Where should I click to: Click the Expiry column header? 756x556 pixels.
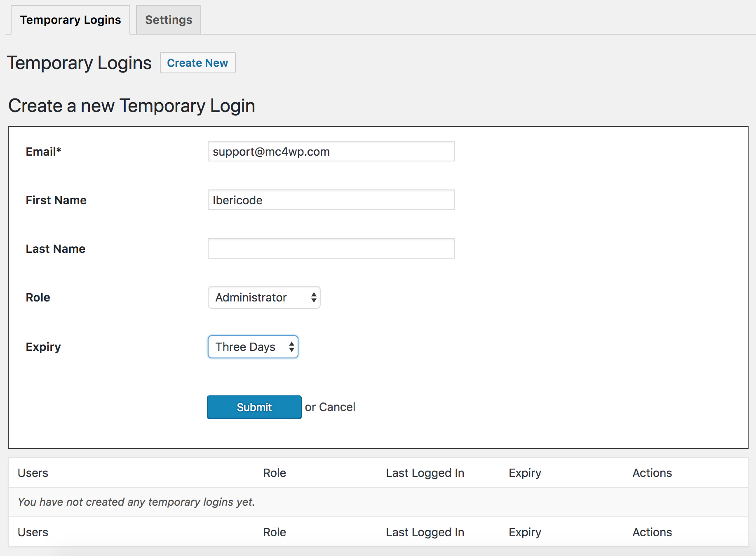(525, 473)
